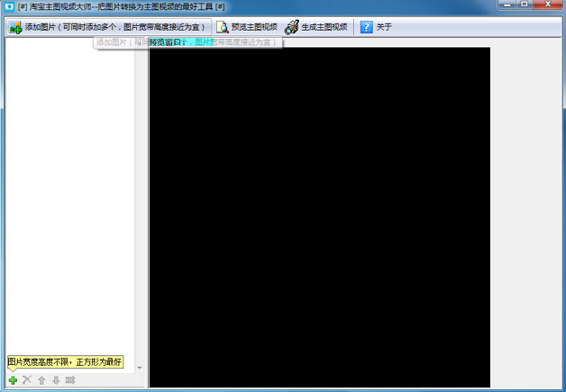Click the yellow tooltip 图片宽度高度不限，正方形为最好
The height and width of the screenshot is (392, 566).
pos(65,361)
